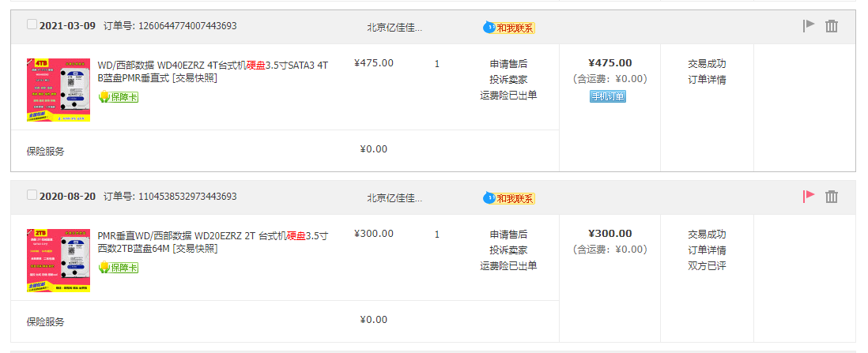Click the red flag icon on 2020-08-20 order
The height and width of the screenshot is (353, 868).
[808, 196]
